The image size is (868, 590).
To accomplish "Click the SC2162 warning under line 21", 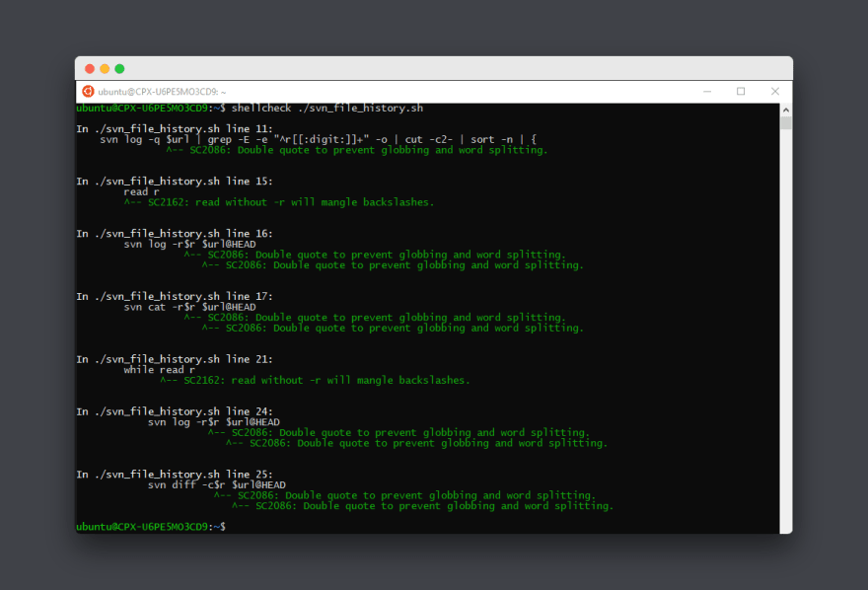I will 315,380.
